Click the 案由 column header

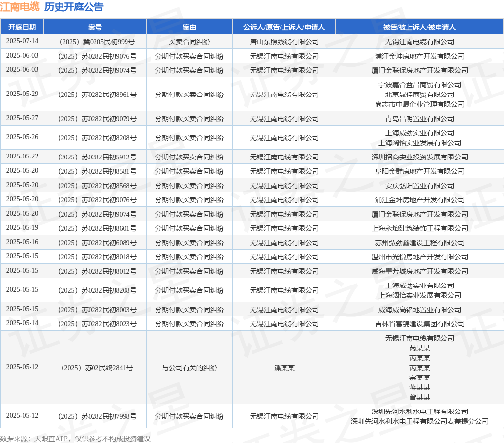189,27
